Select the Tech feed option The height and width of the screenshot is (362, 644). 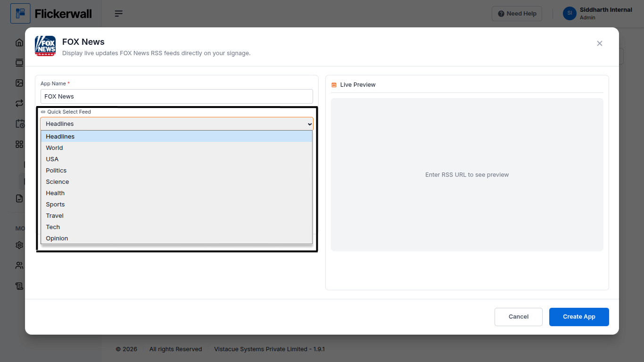click(177, 227)
